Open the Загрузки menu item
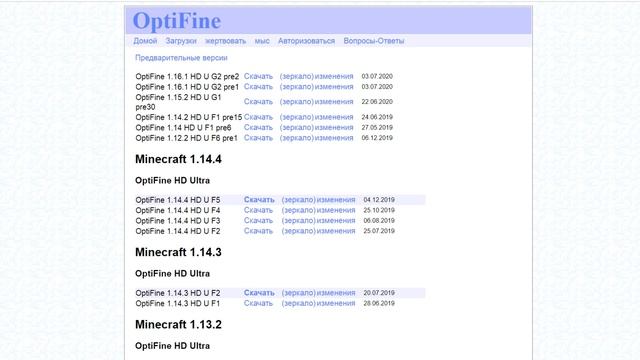This screenshot has width=640, height=360. pos(181,41)
